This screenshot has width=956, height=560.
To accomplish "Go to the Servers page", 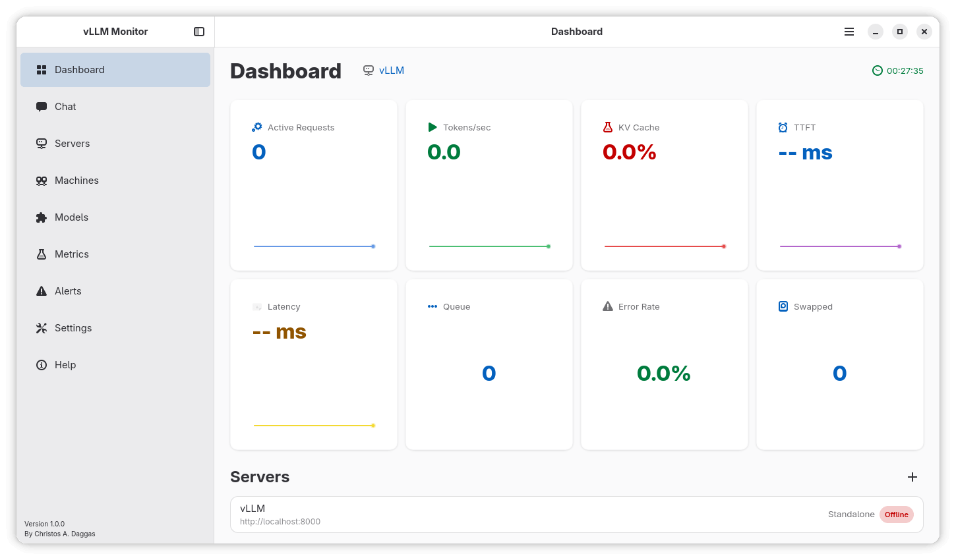I will coord(72,144).
